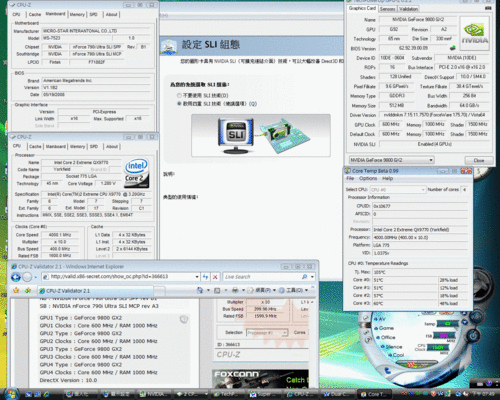Select the enable quad SLI radio option
The width and height of the screenshot is (500, 400).
[179, 104]
